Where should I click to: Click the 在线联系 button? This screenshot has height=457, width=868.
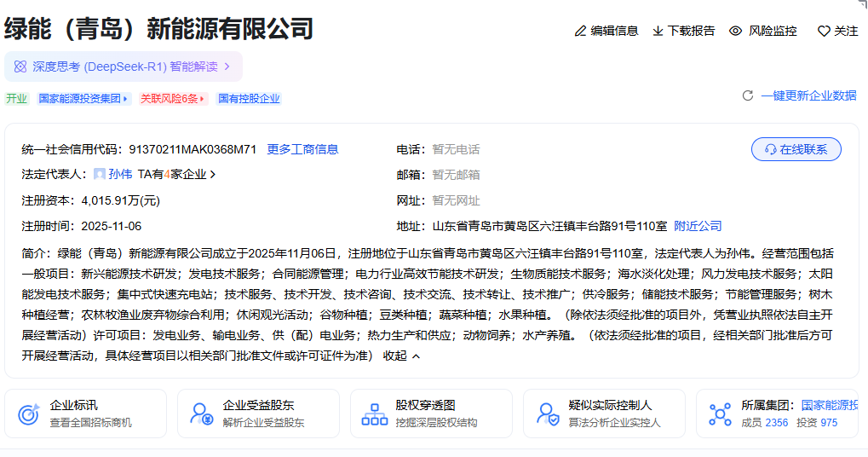796,149
